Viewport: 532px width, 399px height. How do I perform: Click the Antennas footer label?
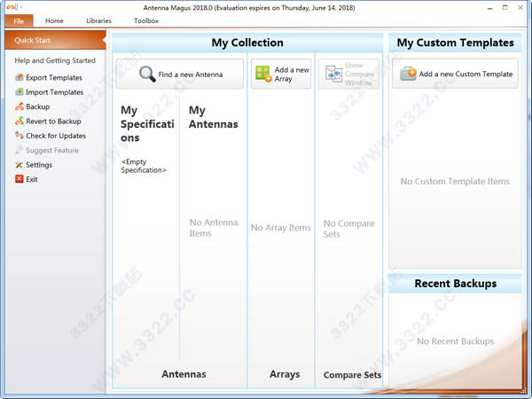(184, 374)
